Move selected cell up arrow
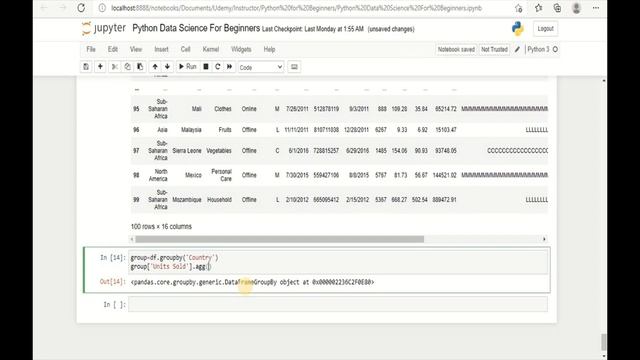640x360 pixels. tap(155, 67)
